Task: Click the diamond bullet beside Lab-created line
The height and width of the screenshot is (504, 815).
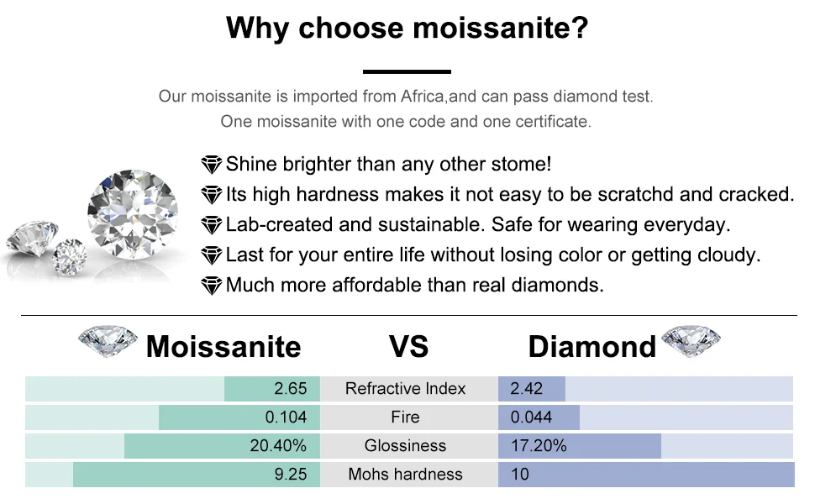Action: pos(211,225)
